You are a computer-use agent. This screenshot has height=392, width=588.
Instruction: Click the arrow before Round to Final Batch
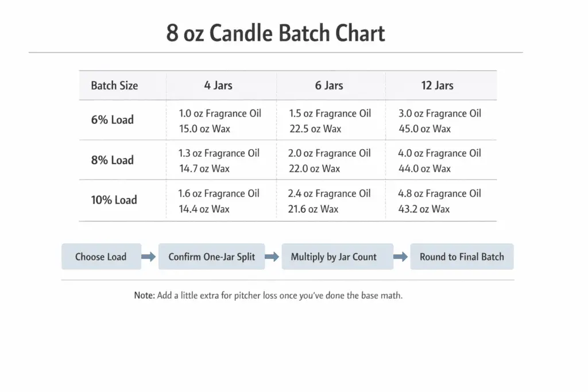tap(402, 257)
